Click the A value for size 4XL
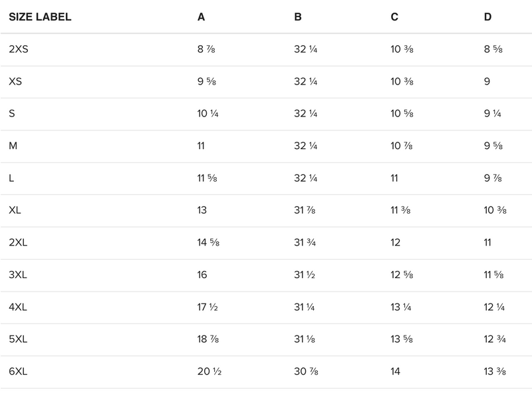The image size is (532, 396). coord(208,307)
